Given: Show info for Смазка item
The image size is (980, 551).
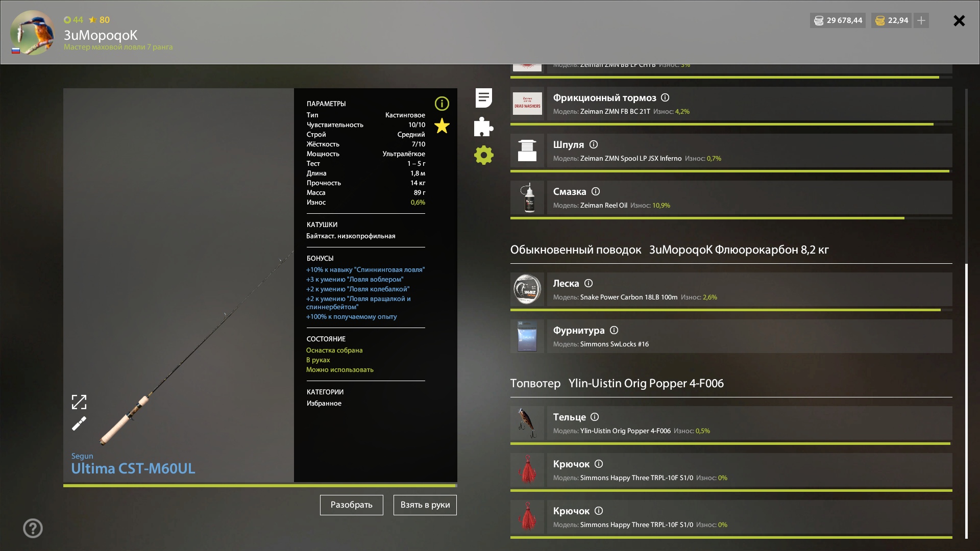Looking at the screenshot, I should point(596,191).
